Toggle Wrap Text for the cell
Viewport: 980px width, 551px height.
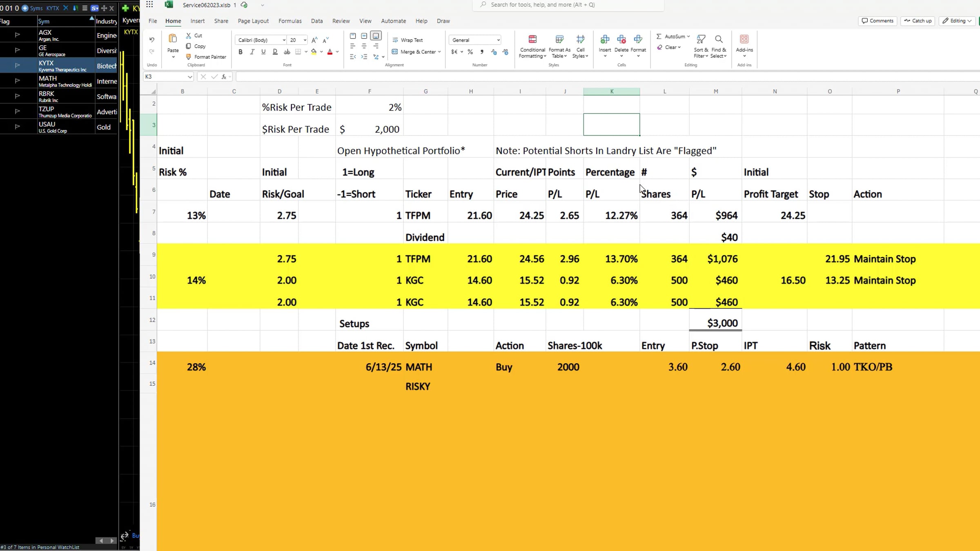tap(408, 40)
